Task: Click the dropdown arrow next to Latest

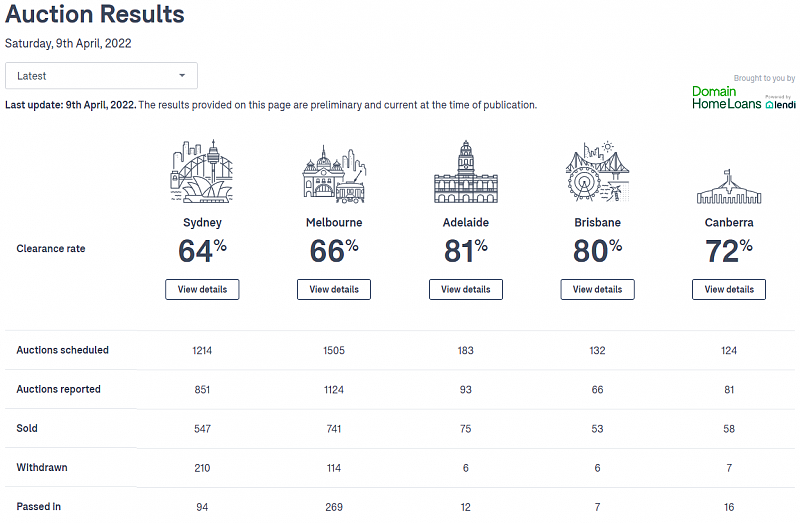Action: pyautogui.click(x=182, y=76)
